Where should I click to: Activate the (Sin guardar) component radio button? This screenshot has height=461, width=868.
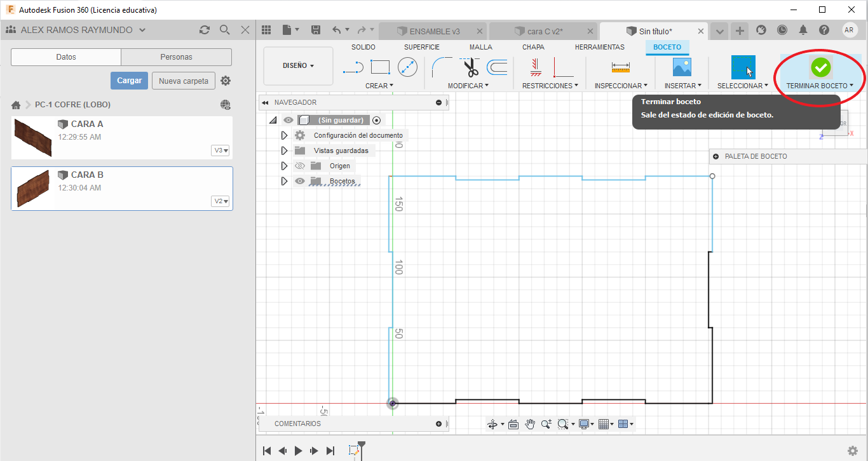tap(376, 120)
